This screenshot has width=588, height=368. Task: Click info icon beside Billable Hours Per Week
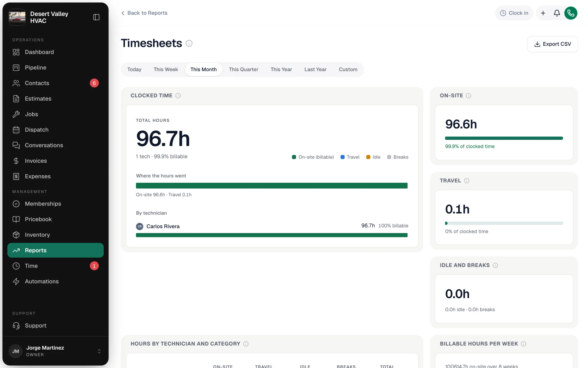(x=523, y=344)
